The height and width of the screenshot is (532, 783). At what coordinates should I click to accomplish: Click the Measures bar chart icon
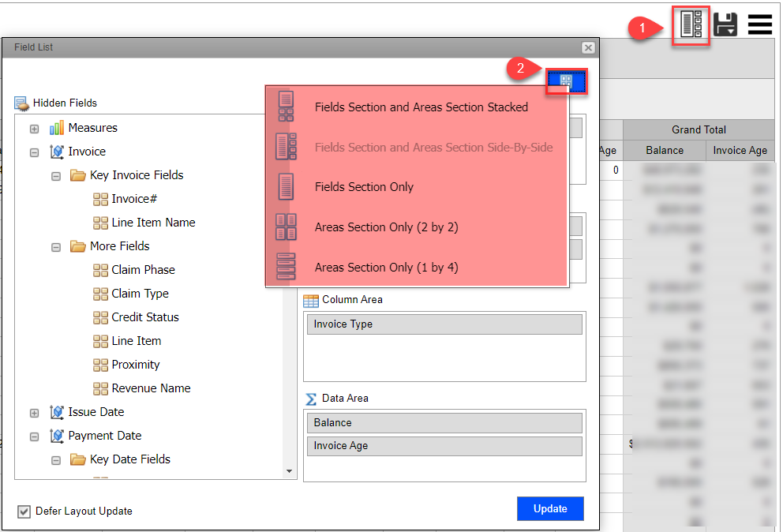57,128
